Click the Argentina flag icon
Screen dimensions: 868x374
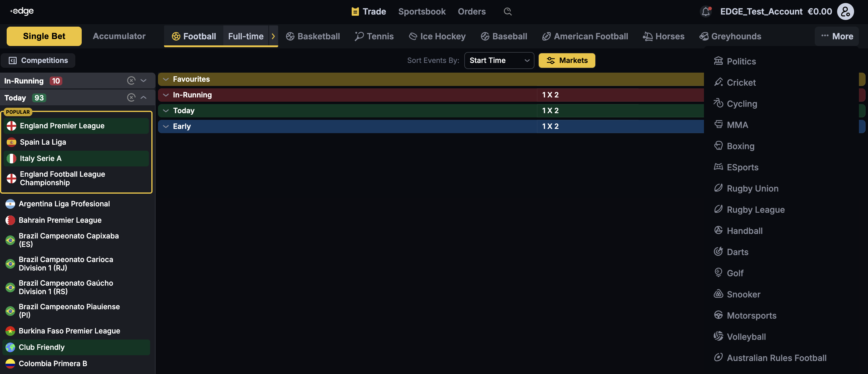[10, 204]
